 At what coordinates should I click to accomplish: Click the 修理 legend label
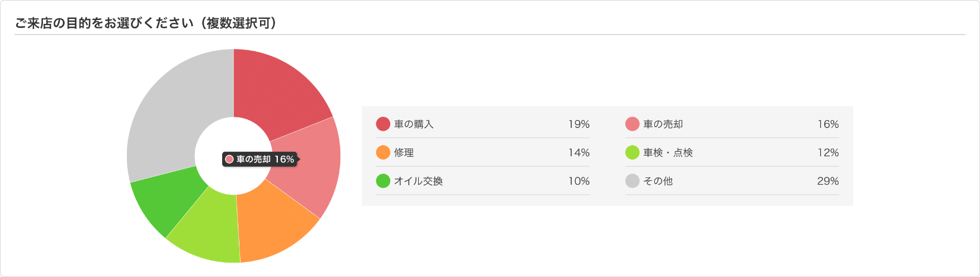(x=404, y=152)
